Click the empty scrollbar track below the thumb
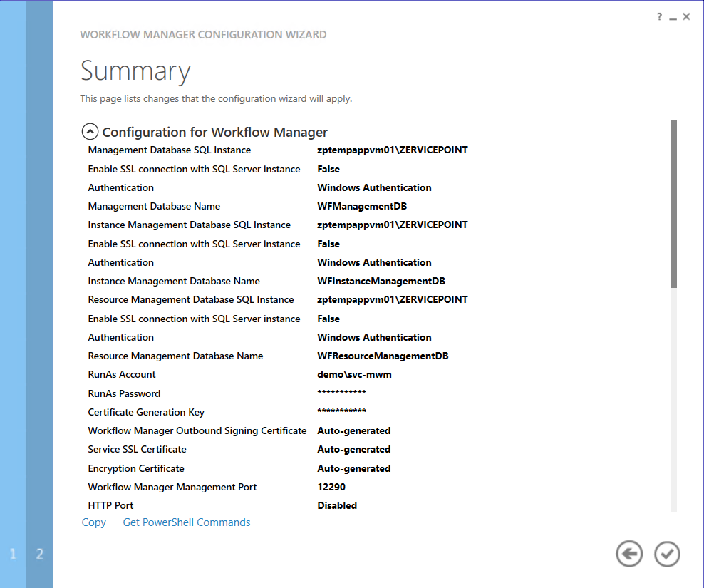Viewport: 704px width, 588px height. pyautogui.click(x=674, y=399)
